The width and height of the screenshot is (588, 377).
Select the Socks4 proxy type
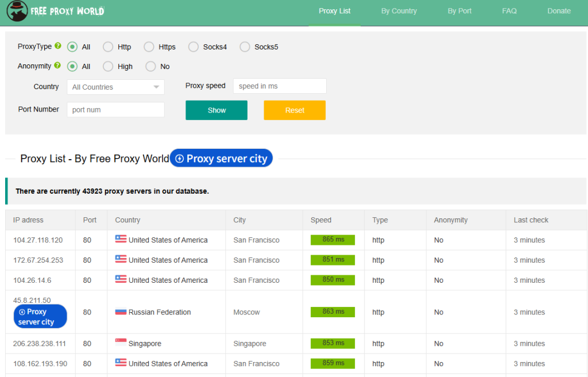pyautogui.click(x=194, y=47)
